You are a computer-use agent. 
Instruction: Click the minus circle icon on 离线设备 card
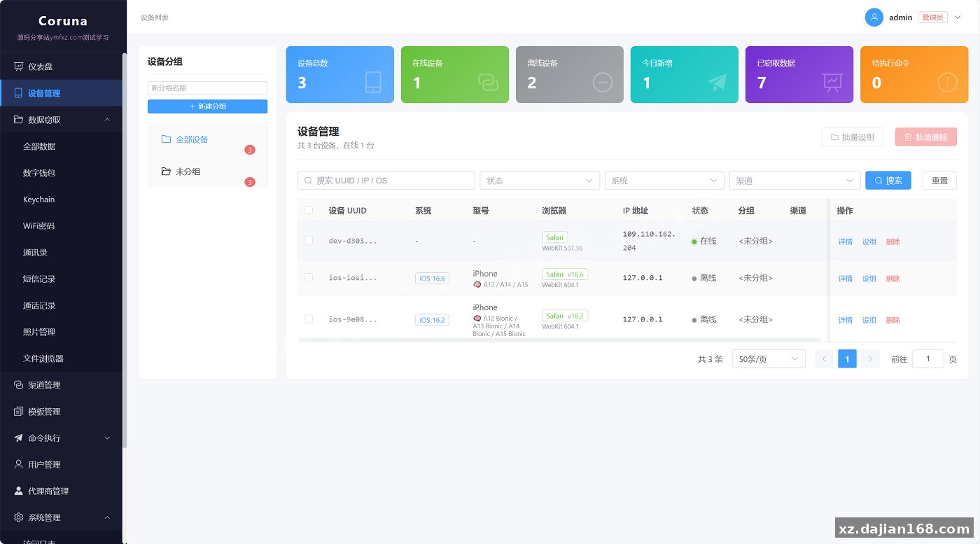coord(603,83)
